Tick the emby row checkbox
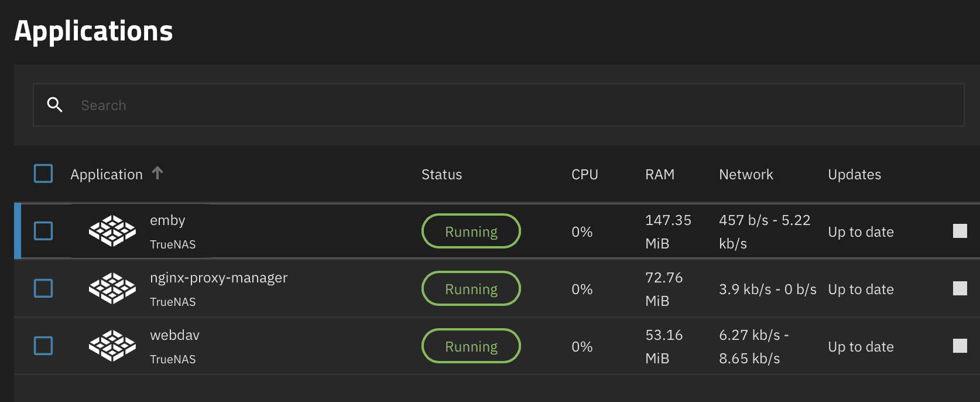This screenshot has height=402, width=980. [43, 231]
